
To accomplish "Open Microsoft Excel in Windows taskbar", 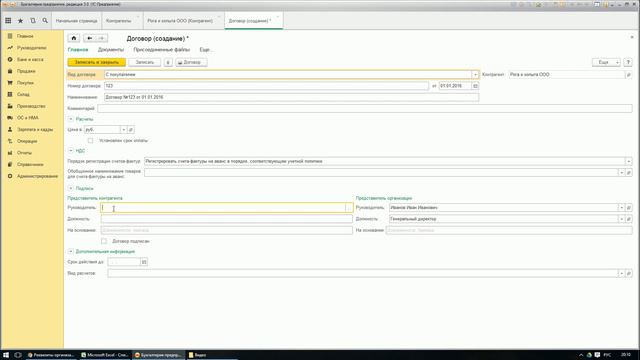I will (x=105, y=355).
